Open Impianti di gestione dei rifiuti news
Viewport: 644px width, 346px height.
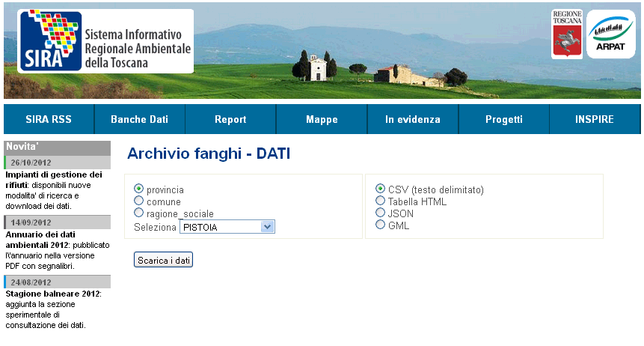coord(53,180)
